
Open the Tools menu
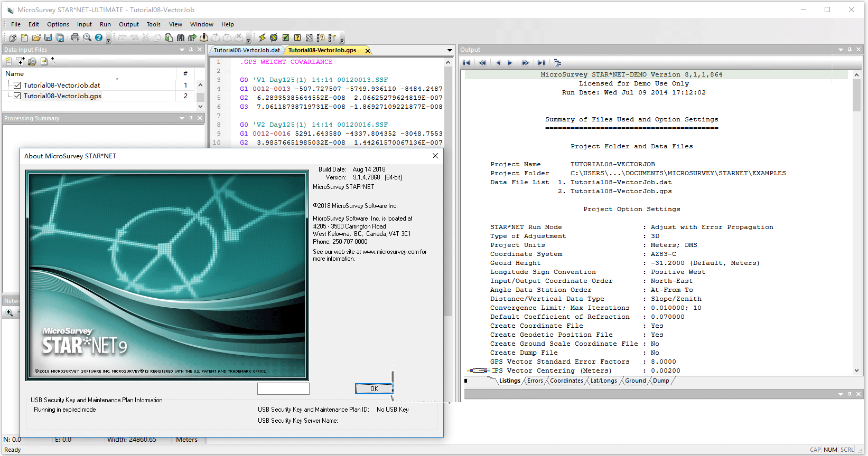click(153, 24)
